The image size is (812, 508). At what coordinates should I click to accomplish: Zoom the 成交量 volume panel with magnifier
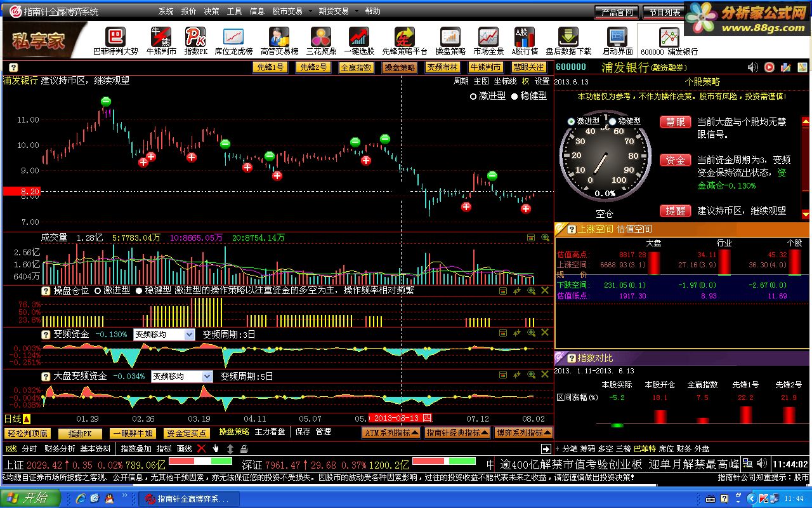click(545, 237)
